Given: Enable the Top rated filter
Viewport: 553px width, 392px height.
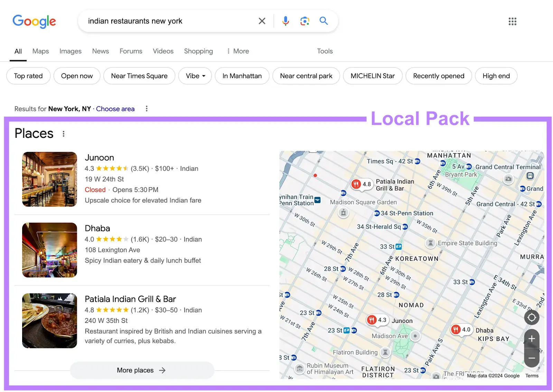Looking at the screenshot, I should [x=28, y=76].
